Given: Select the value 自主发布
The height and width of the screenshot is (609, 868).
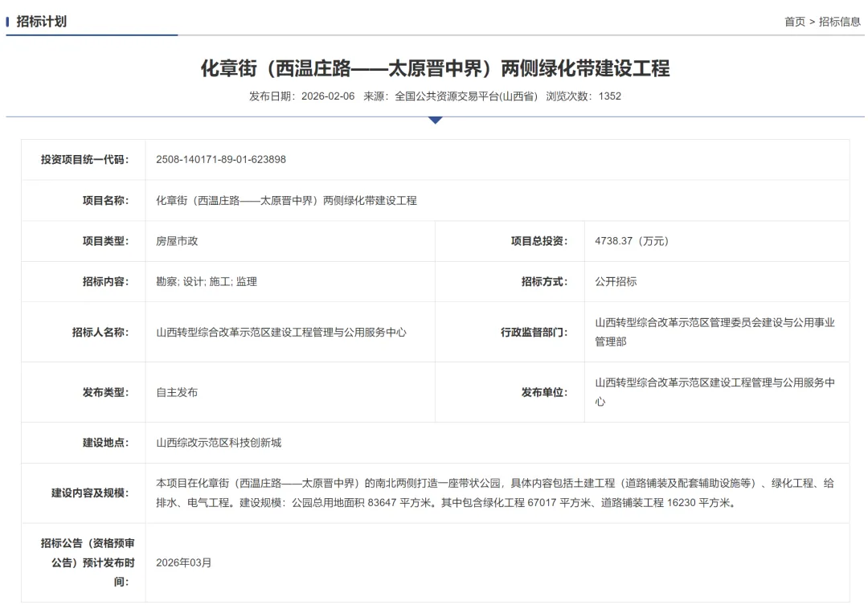Looking at the screenshot, I should pos(177,392).
